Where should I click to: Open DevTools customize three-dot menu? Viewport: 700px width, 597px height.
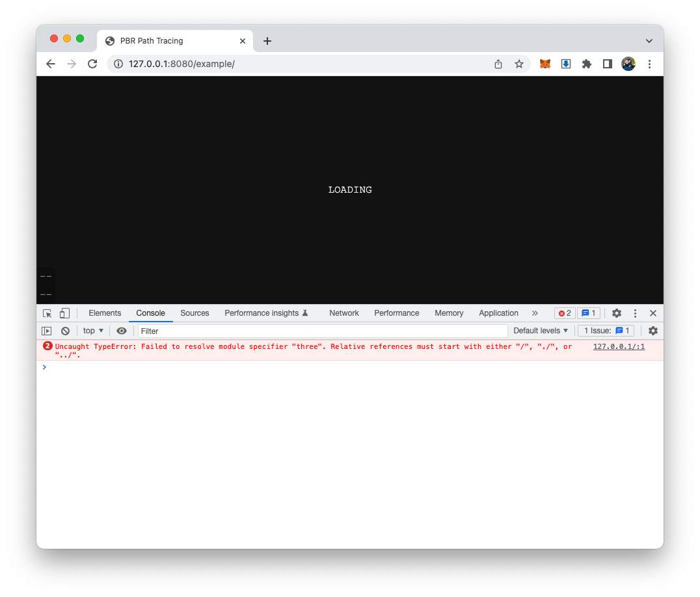(x=635, y=313)
